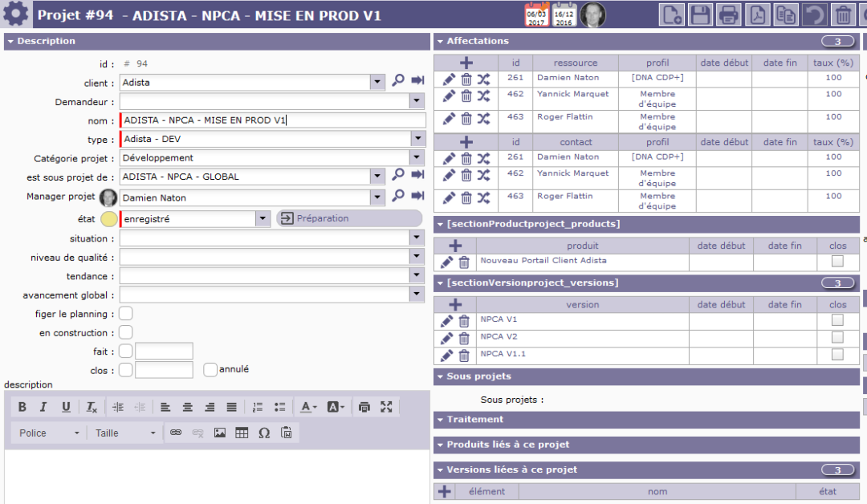Open the text color picker in the editor
The image size is (867, 504).
(x=308, y=407)
